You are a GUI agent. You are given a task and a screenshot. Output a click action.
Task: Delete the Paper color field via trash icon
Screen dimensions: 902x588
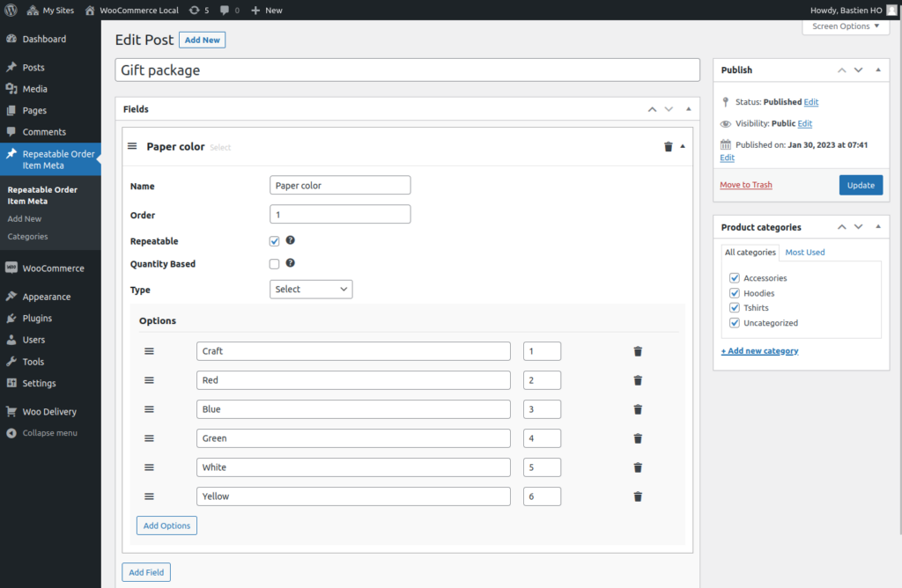click(x=668, y=147)
